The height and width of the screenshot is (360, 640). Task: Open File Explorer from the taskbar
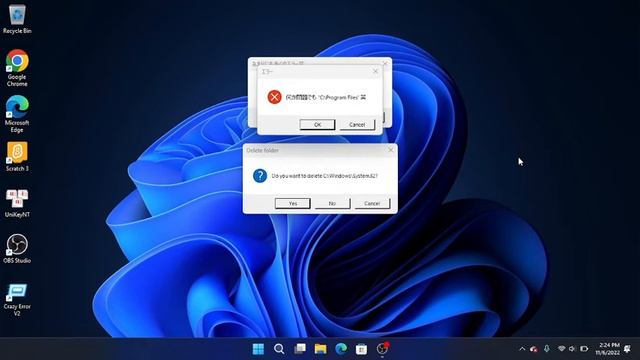pos(320,349)
